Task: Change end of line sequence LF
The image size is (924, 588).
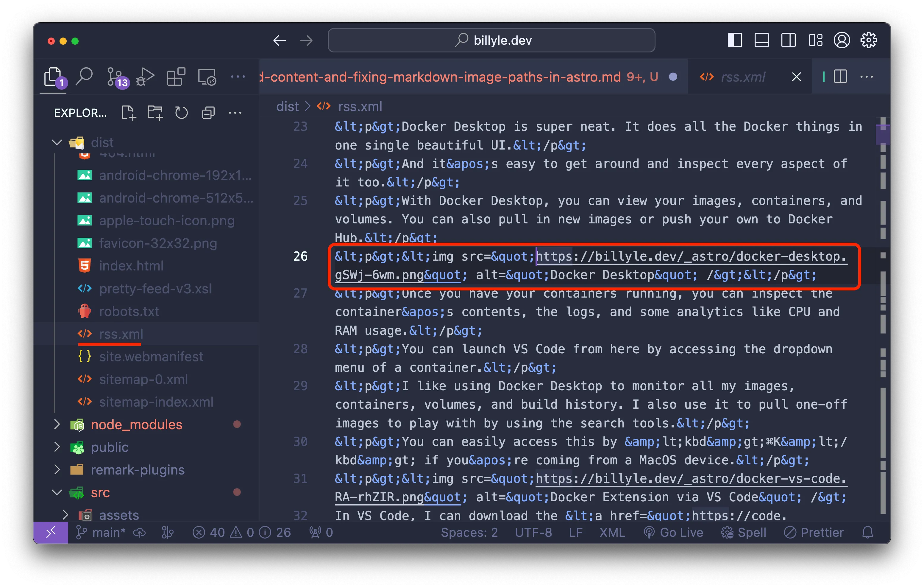Action: click(x=576, y=532)
